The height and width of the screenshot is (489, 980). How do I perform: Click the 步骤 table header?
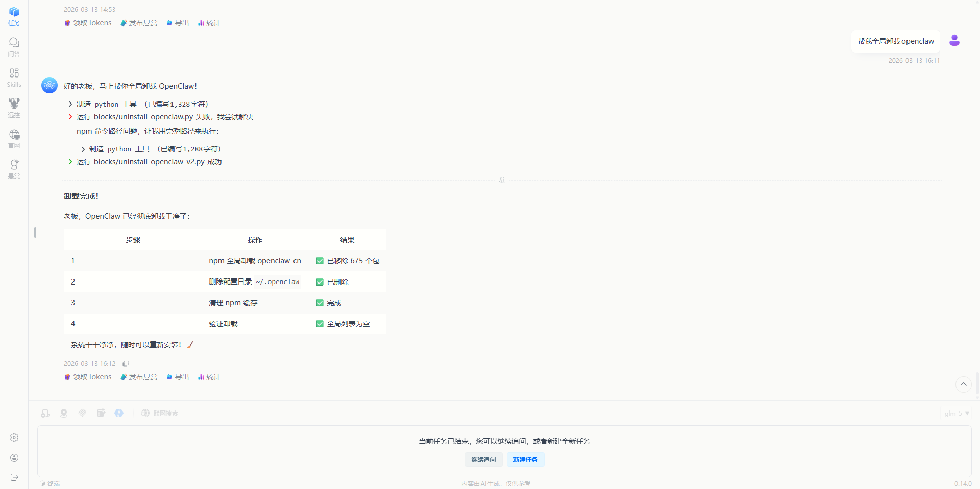click(x=133, y=240)
